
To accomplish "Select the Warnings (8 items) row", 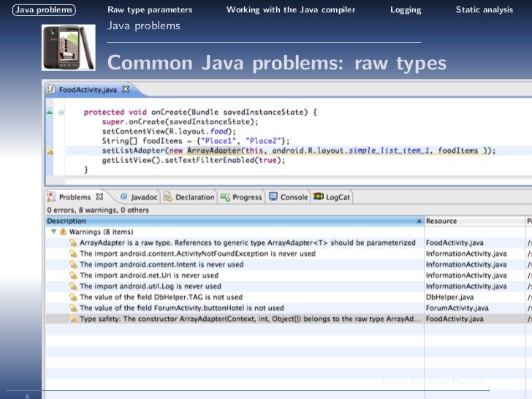I will (235, 232).
